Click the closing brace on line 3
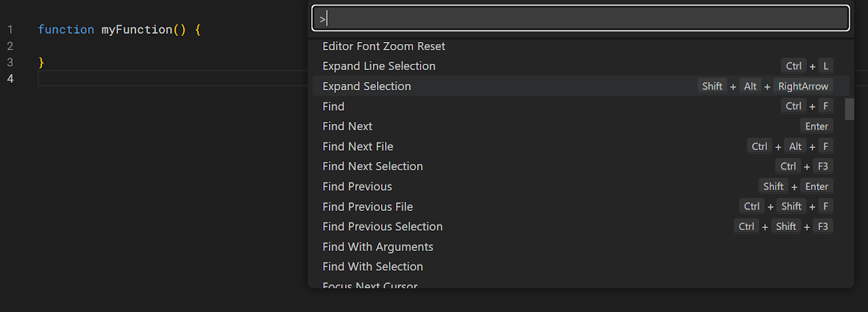This screenshot has width=868, height=312. click(x=41, y=62)
